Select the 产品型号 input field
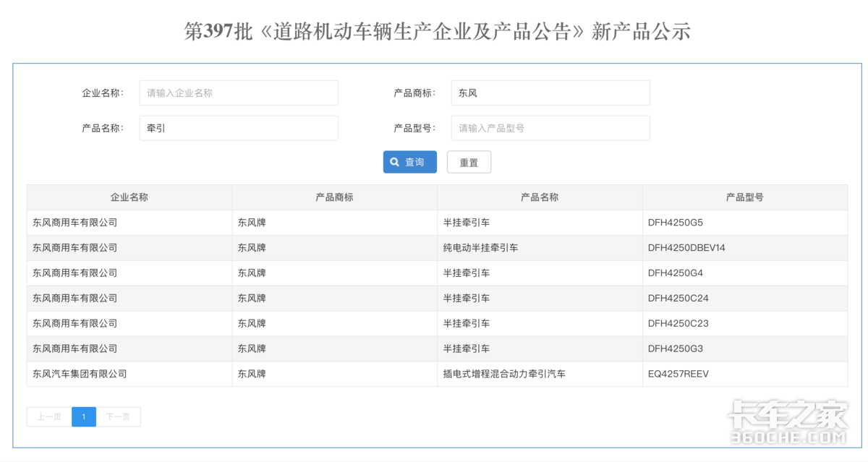The image size is (868, 462). coord(550,128)
